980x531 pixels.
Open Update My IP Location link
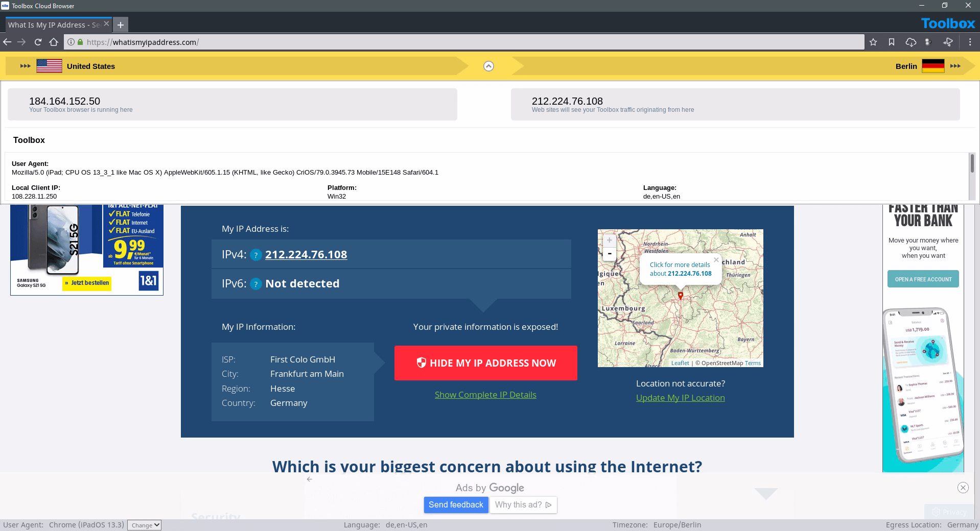pyautogui.click(x=680, y=398)
